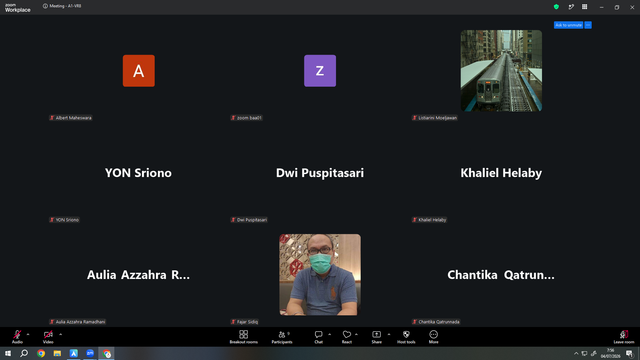The height and width of the screenshot is (360, 640).
Task: Click the Leave room button
Action: pos(624,337)
